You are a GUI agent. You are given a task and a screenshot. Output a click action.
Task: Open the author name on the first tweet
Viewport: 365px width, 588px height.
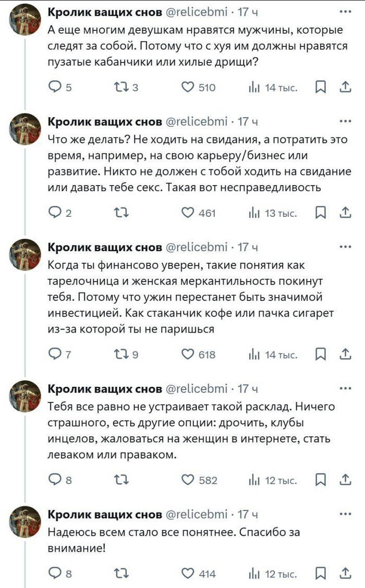(x=104, y=12)
